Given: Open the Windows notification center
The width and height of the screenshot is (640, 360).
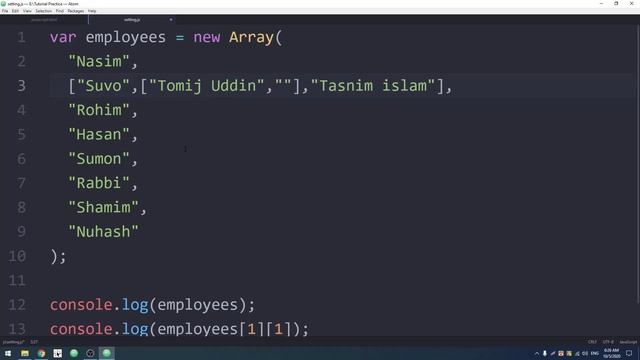Looking at the screenshot, I should 629,353.
